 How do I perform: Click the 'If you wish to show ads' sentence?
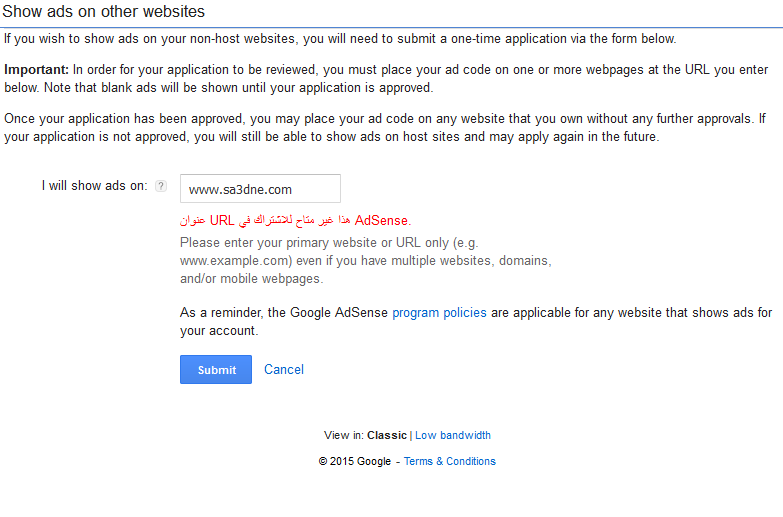click(340, 39)
